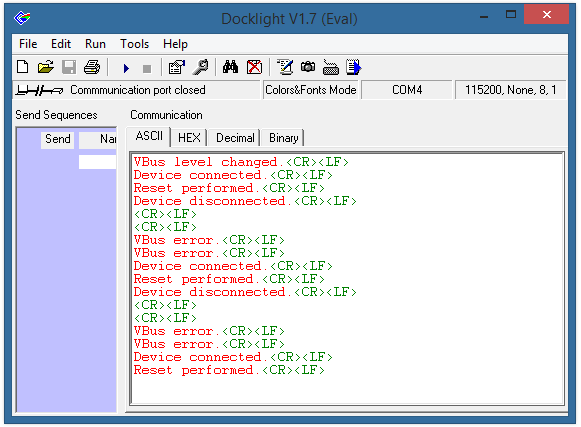Screen dimensions: 581x427
Task: Start communication with the blue play icon
Action: tap(126, 68)
